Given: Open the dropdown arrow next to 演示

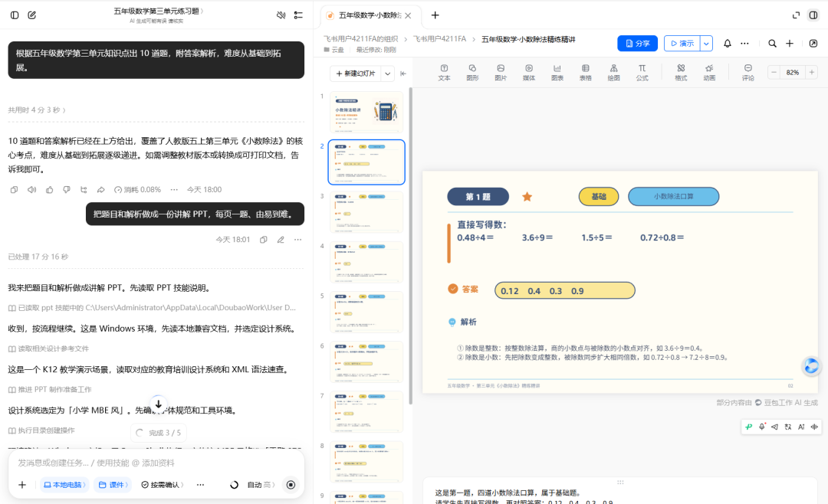Looking at the screenshot, I should click(x=707, y=43).
